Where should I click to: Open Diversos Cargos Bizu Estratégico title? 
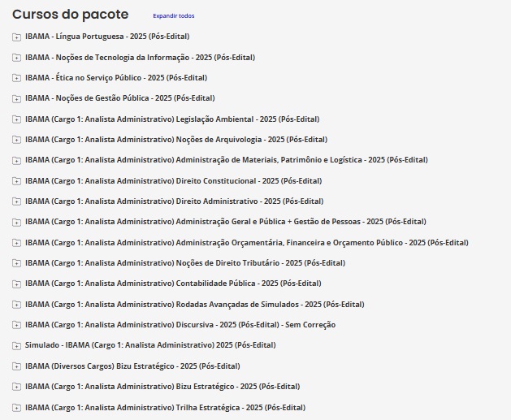pyautogui.click(x=132, y=366)
